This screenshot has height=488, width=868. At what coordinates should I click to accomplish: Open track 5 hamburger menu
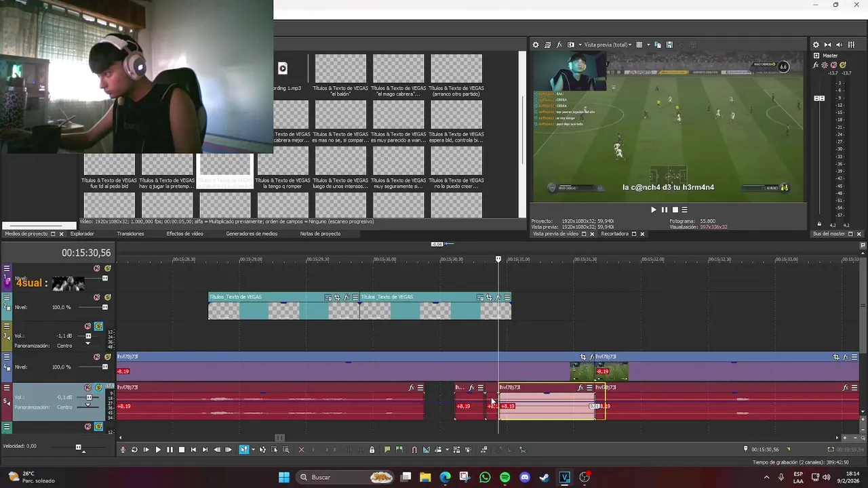tap(7, 388)
